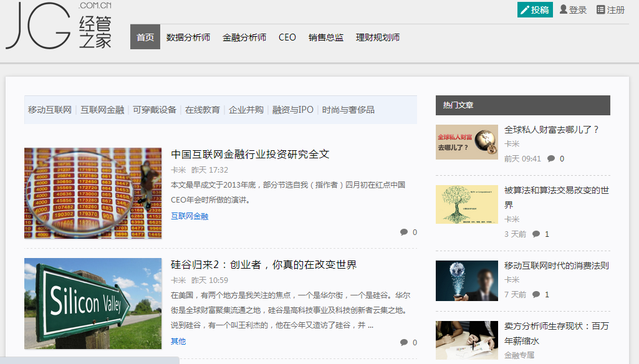Image resolution: width=639 pixels, height=364 pixels.
Task: Select the 融资与IPO category
Action: point(293,110)
